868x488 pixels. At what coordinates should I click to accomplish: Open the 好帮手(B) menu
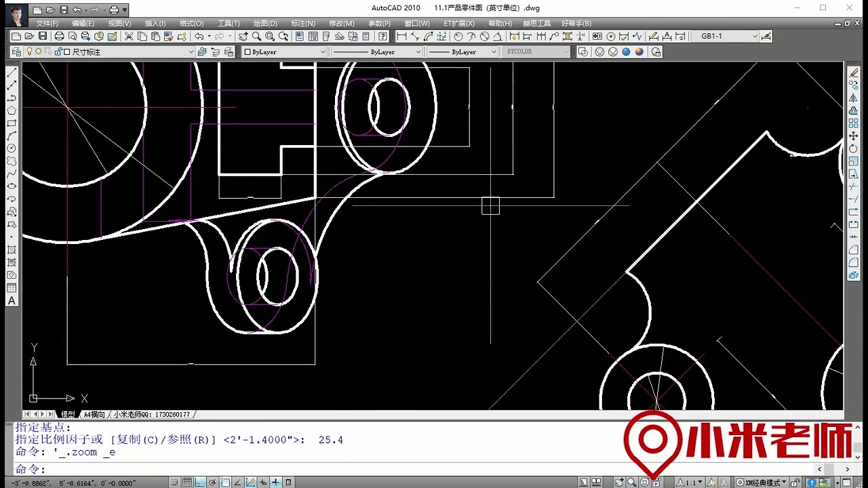click(576, 23)
